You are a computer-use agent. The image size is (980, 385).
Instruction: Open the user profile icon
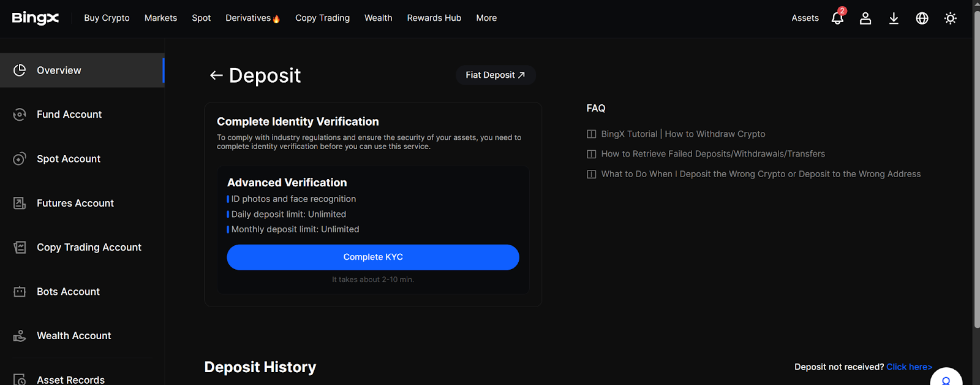(x=865, y=18)
